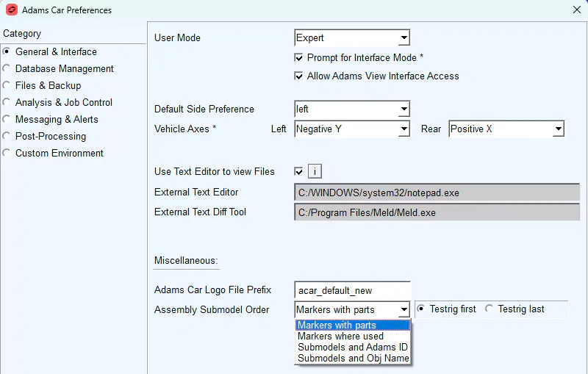
Task: Click the info 'i' button beside text editor checkbox
Action: tap(315, 171)
